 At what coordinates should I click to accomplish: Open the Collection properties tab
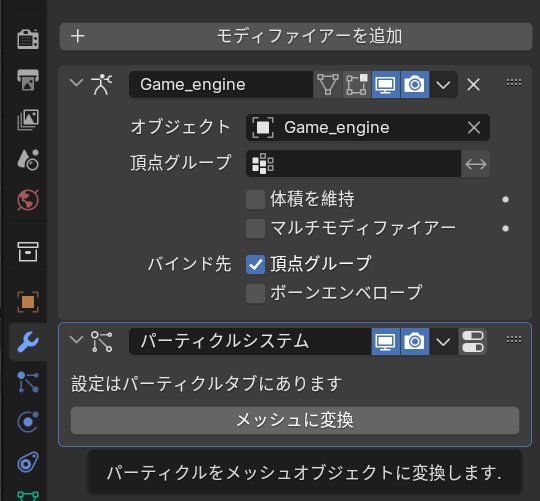(x=28, y=251)
